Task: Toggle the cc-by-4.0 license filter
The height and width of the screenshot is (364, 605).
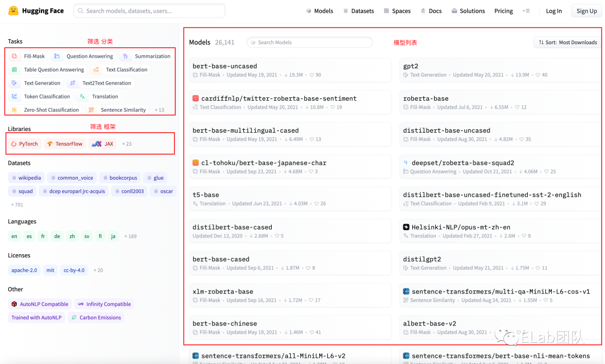Action: [74, 270]
